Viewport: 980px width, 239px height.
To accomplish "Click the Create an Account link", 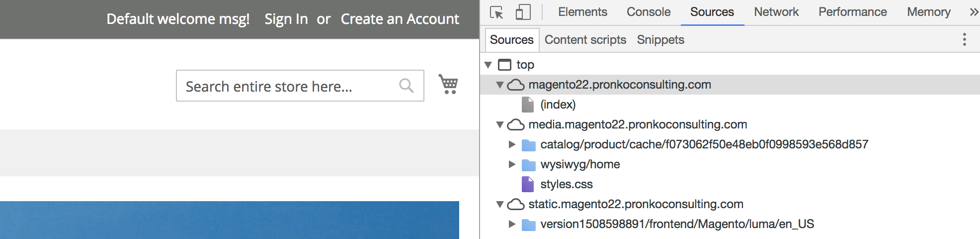I will click(x=400, y=19).
